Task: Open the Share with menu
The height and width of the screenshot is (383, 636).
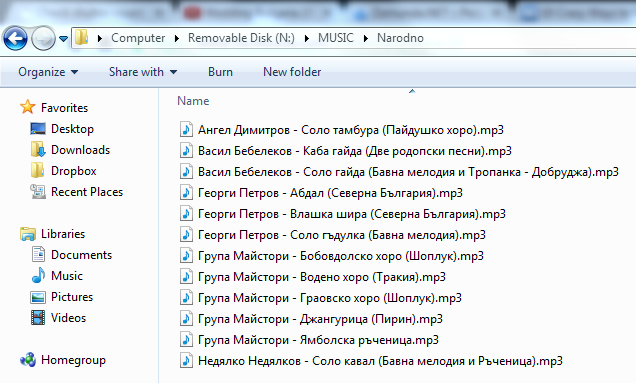Action: [x=143, y=72]
